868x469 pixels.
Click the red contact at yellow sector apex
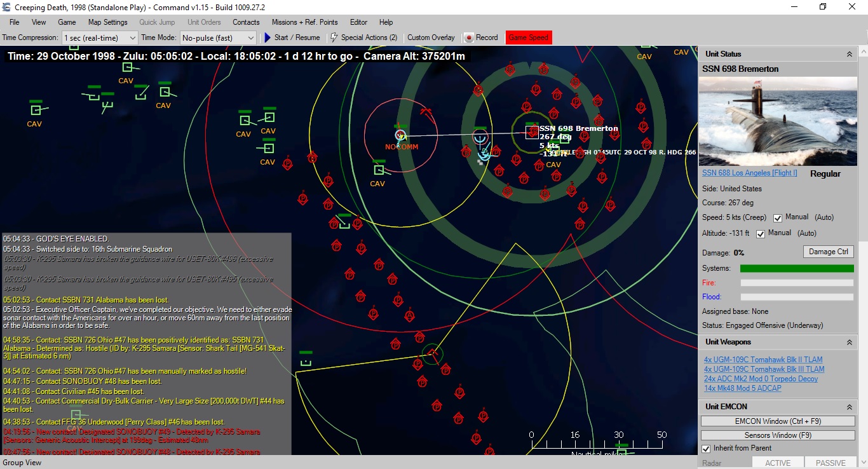pos(432,353)
